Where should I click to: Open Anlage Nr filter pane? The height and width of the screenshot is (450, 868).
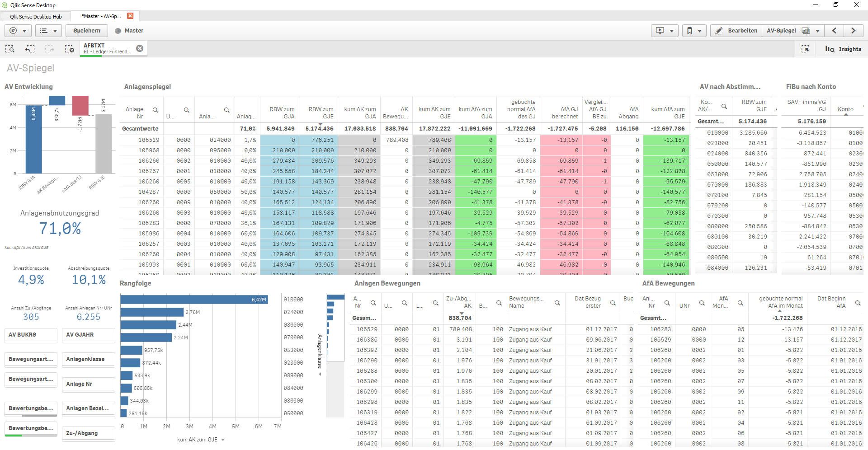click(88, 384)
